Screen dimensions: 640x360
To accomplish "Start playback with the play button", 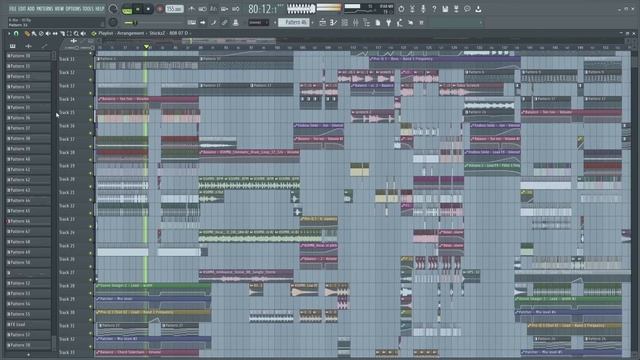I will [138, 9].
